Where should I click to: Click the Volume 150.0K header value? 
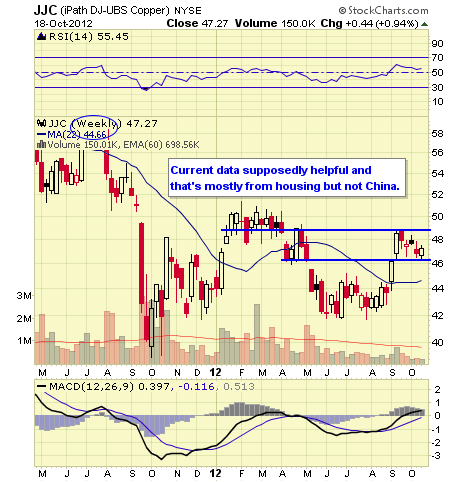[275, 23]
